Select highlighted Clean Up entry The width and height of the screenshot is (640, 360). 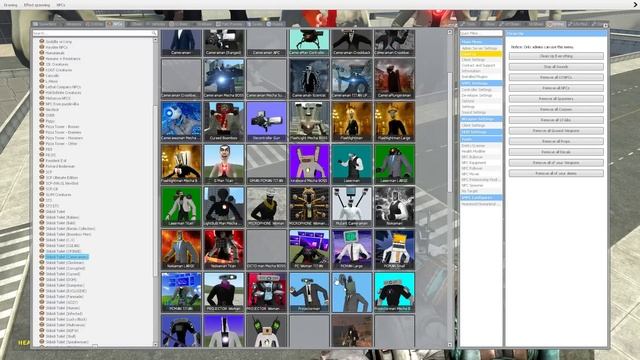point(481,54)
